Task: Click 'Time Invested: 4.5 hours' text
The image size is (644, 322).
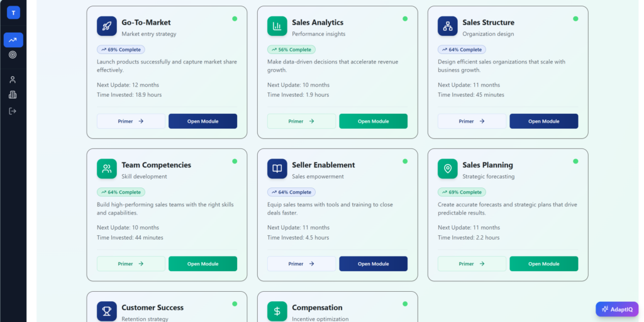Action: 298,237
